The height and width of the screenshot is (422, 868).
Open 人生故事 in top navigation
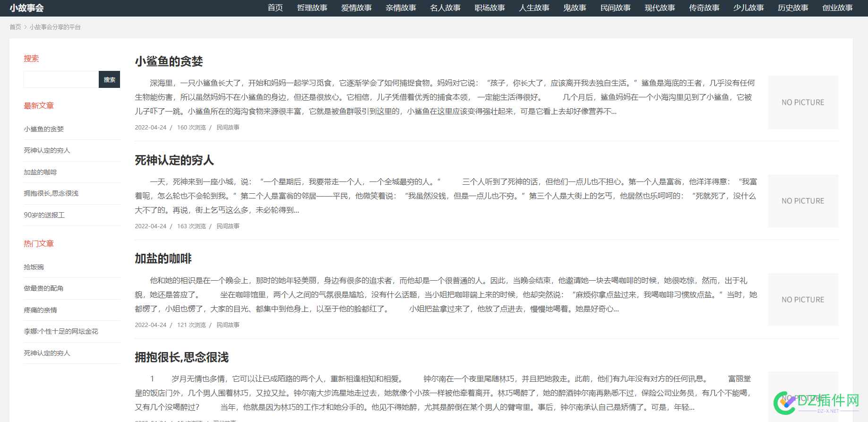click(534, 8)
